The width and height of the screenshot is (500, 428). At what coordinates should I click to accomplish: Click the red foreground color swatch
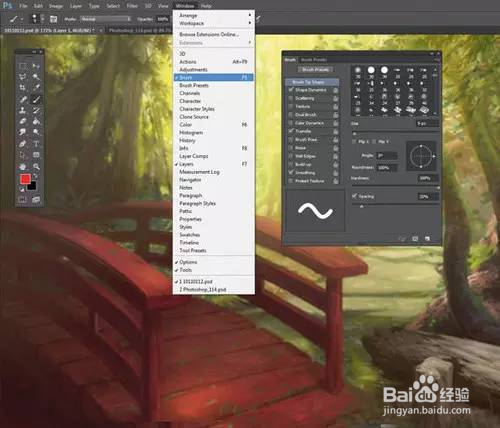click(x=26, y=179)
